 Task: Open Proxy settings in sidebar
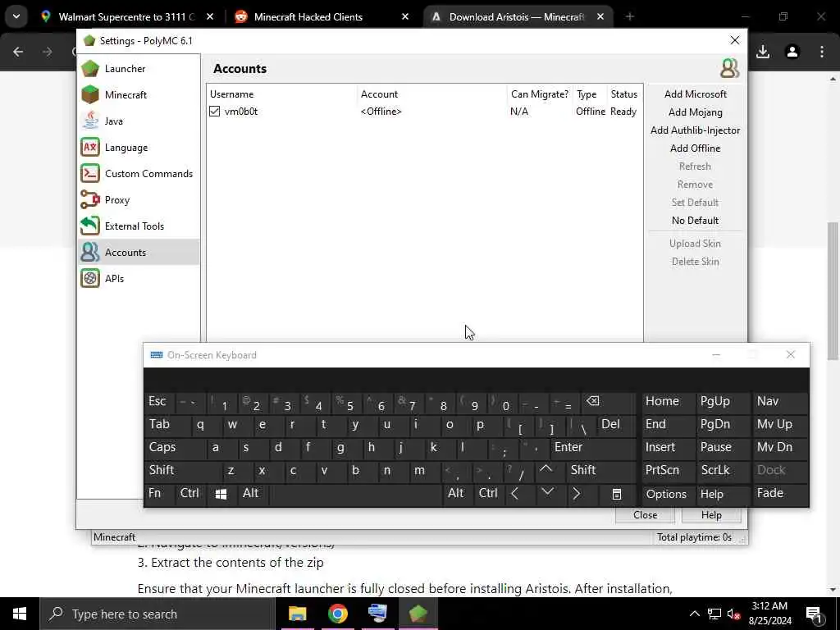point(139,200)
